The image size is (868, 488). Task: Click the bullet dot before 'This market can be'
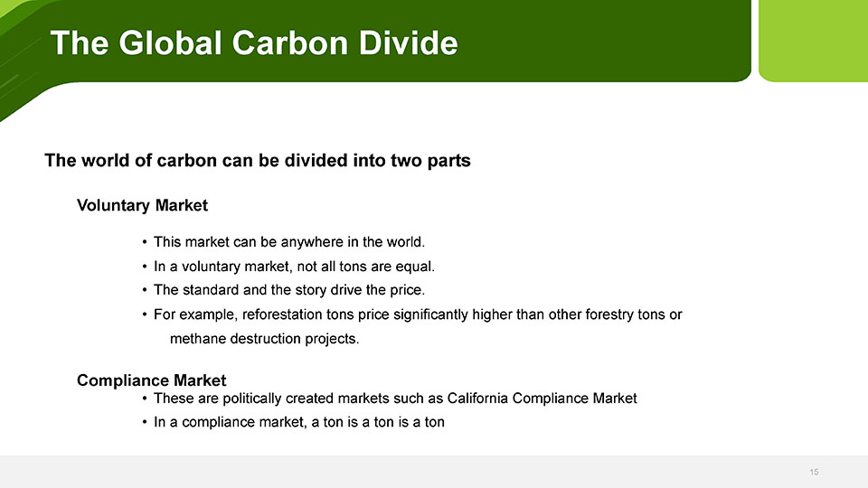pos(145,242)
